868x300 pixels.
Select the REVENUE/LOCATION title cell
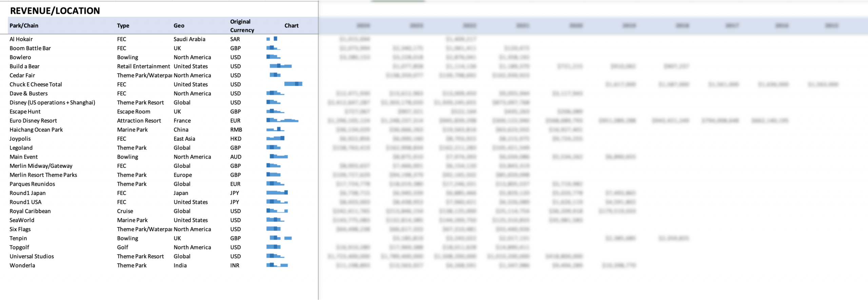click(x=55, y=11)
